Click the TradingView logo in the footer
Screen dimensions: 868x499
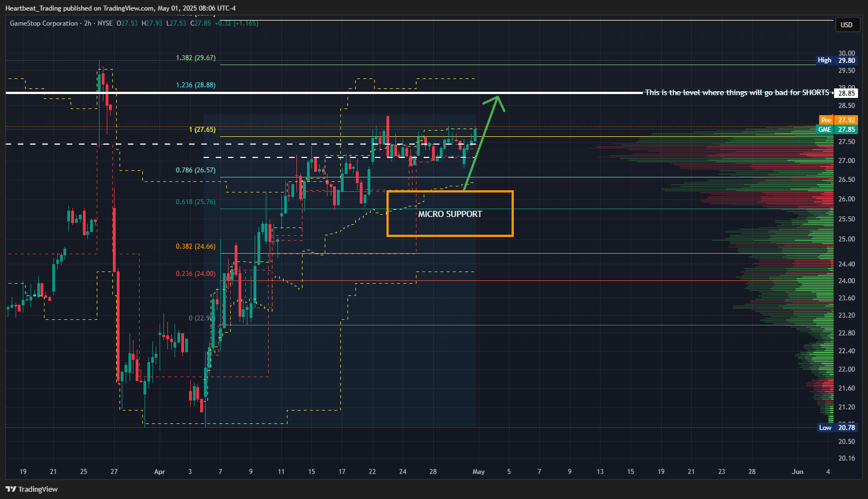click(32, 489)
